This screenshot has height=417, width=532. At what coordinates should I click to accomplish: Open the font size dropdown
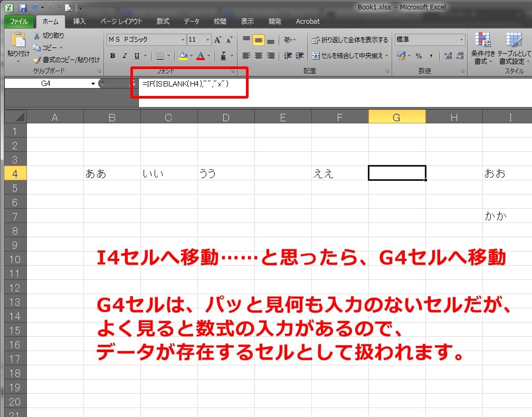click(207, 39)
